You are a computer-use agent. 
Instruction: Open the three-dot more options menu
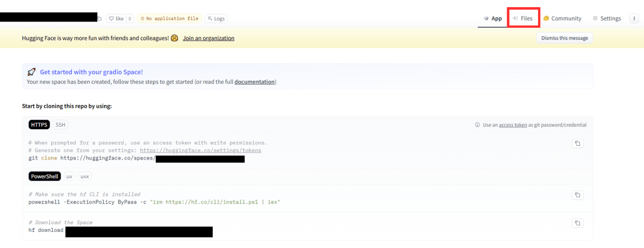(634, 18)
